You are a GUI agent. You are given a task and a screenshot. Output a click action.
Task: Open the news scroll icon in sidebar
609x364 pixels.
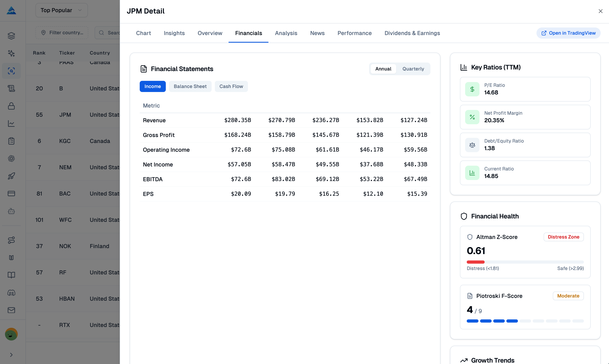11,88
